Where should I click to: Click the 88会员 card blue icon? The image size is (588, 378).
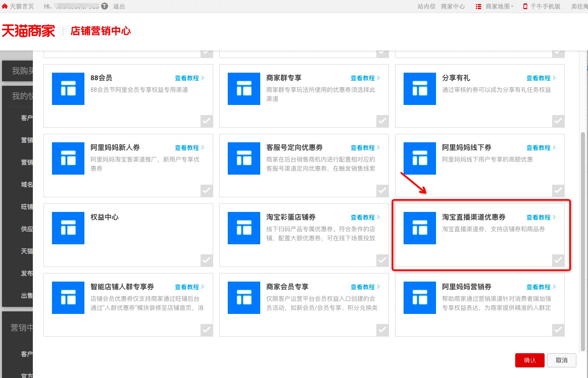68,89
